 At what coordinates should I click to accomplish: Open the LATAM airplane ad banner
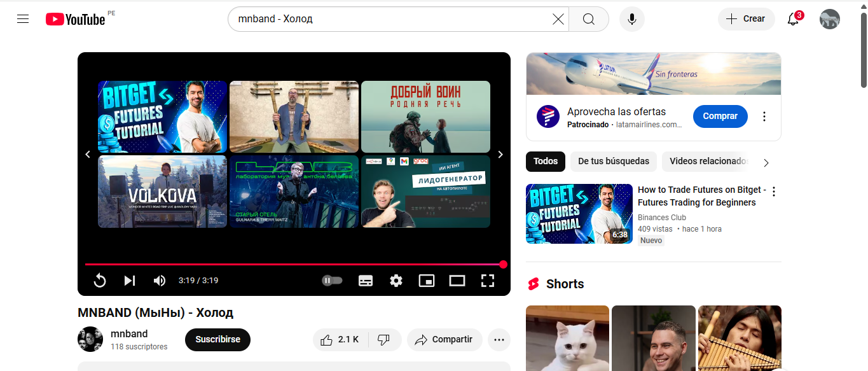click(654, 74)
